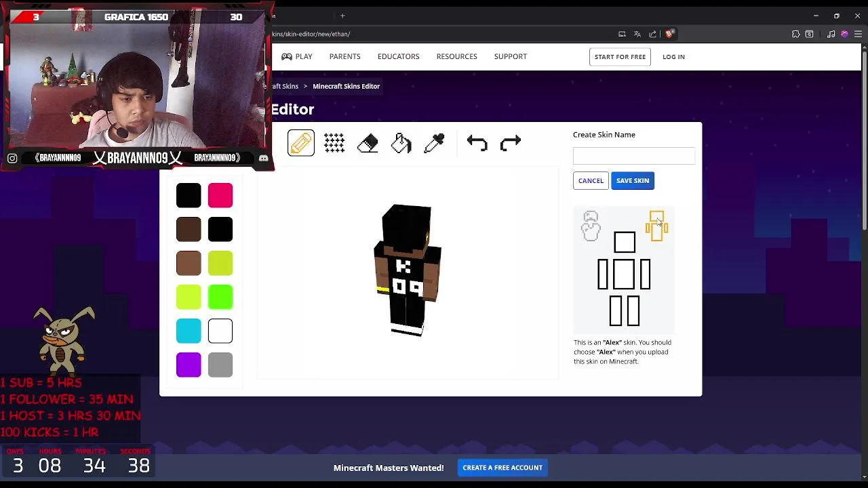The width and height of the screenshot is (868, 488).
Task: Redo the last undone edit
Action: [x=510, y=142]
